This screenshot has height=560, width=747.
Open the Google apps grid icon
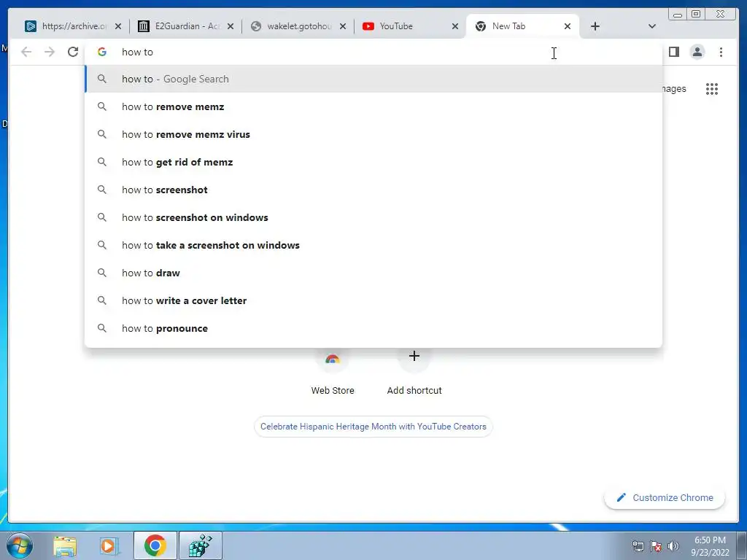(712, 89)
